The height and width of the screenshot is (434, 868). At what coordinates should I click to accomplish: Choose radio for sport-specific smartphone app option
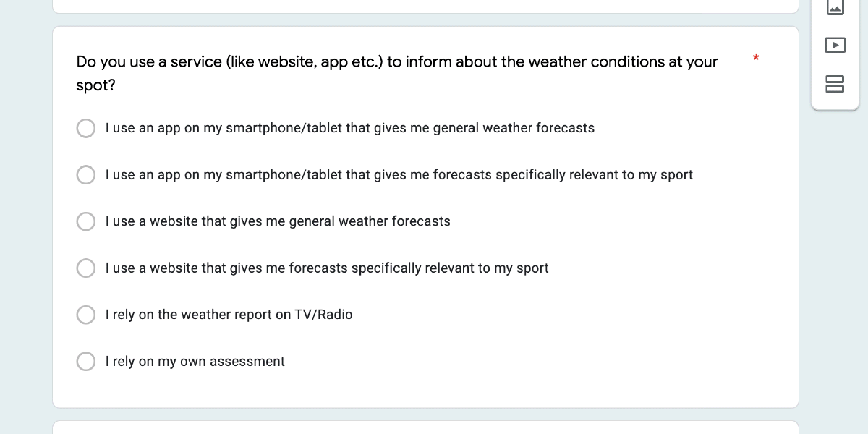pyautogui.click(x=86, y=175)
